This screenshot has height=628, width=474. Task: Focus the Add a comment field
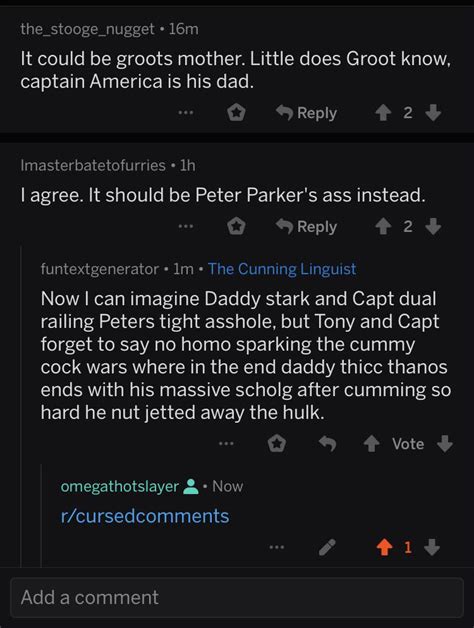(237, 597)
